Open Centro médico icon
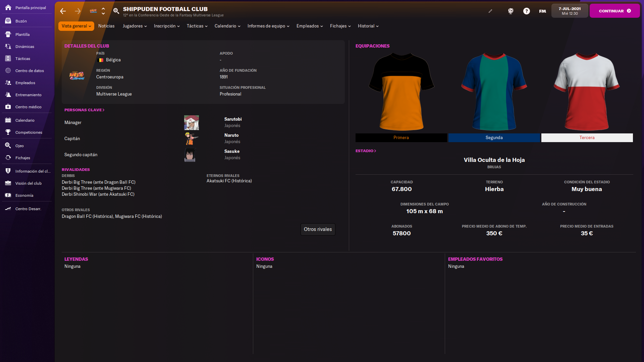This screenshot has width=644, height=362. pyautogui.click(x=8, y=107)
